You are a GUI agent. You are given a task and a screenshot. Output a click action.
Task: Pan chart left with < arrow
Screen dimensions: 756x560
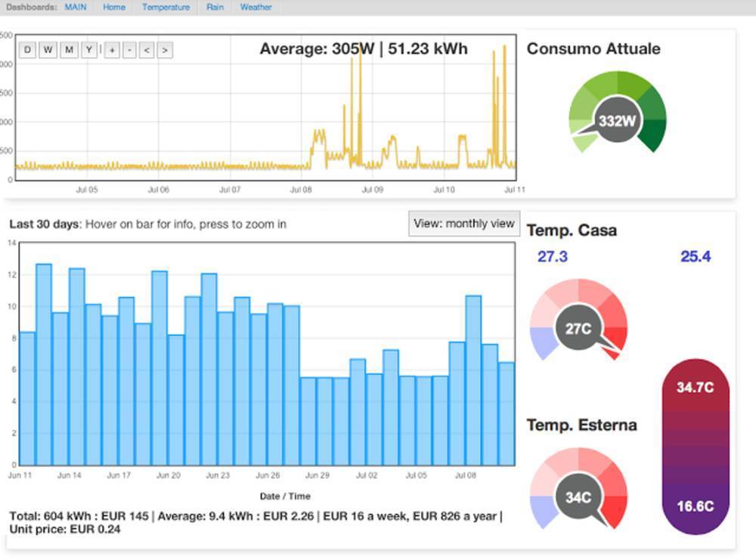click(x=147, y=50)
